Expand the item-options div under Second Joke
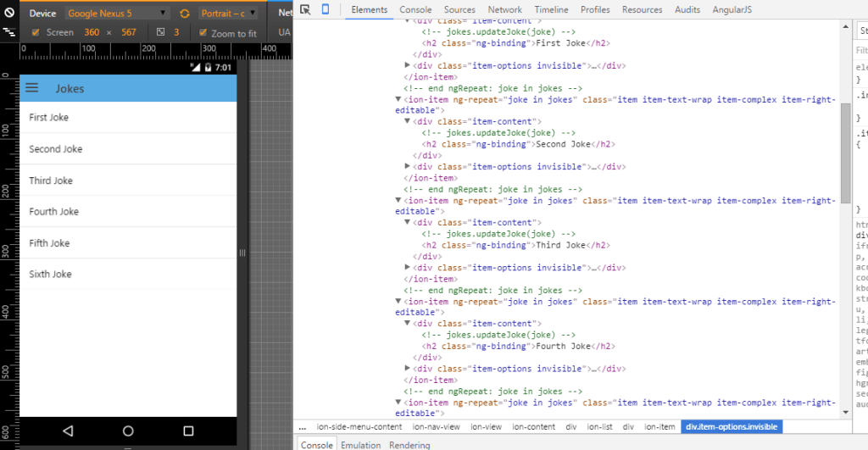This screenshot has width=868, height=450. pyautogui.click(x=408, y=167)
